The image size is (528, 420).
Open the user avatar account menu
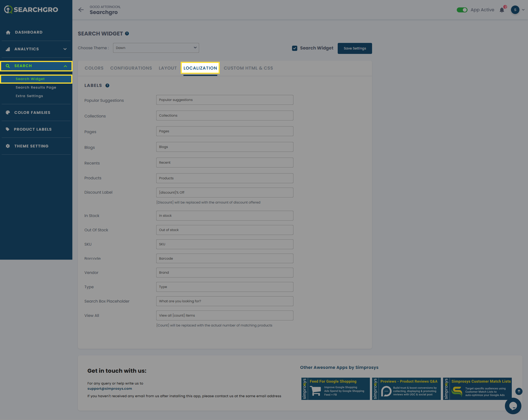click(x=515, y=10)
